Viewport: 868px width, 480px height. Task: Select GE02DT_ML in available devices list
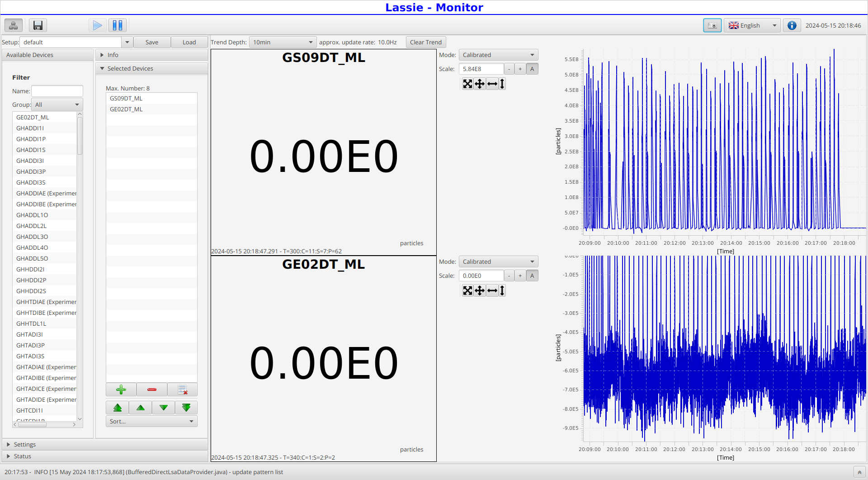45,117
